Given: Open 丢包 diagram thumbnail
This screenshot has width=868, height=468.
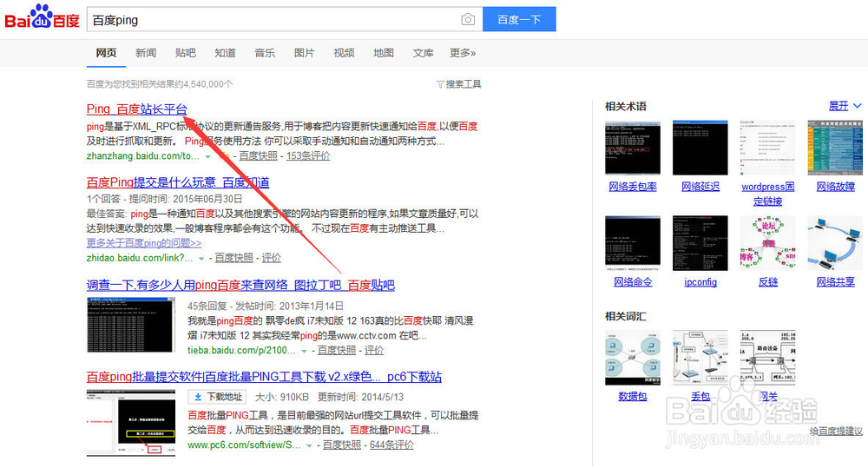Looking at the screenshot, I should point(700,358).
